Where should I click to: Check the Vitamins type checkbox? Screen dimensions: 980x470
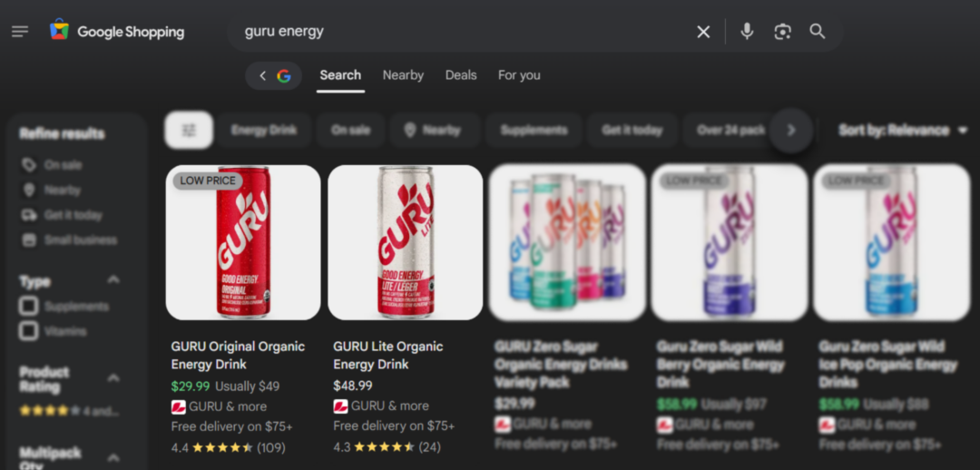[x=28, y=330]
